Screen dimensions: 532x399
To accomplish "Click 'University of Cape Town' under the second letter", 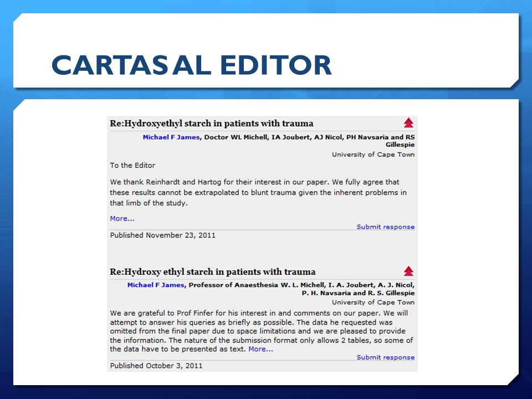I will tap(373, 303).
